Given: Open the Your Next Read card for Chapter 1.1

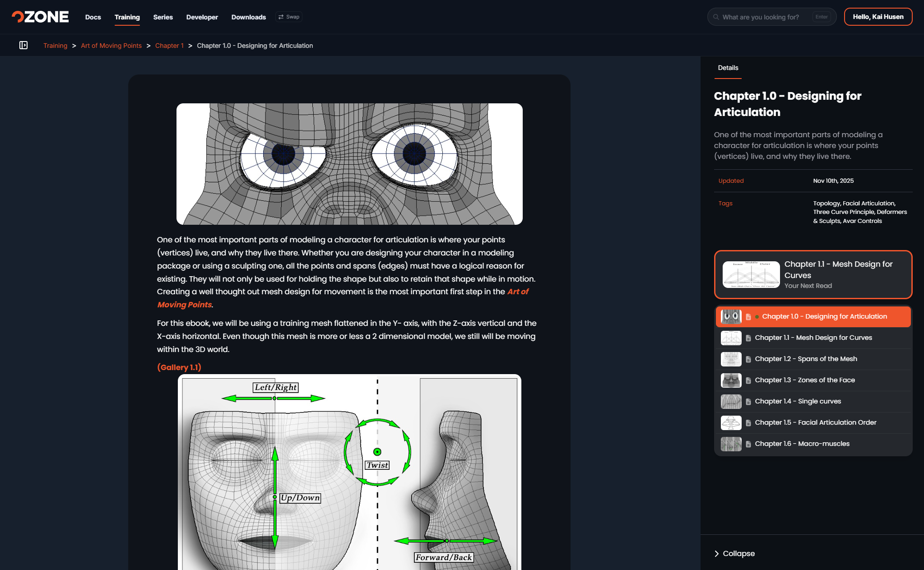Looking at the screenshot, I should [813, 274].
